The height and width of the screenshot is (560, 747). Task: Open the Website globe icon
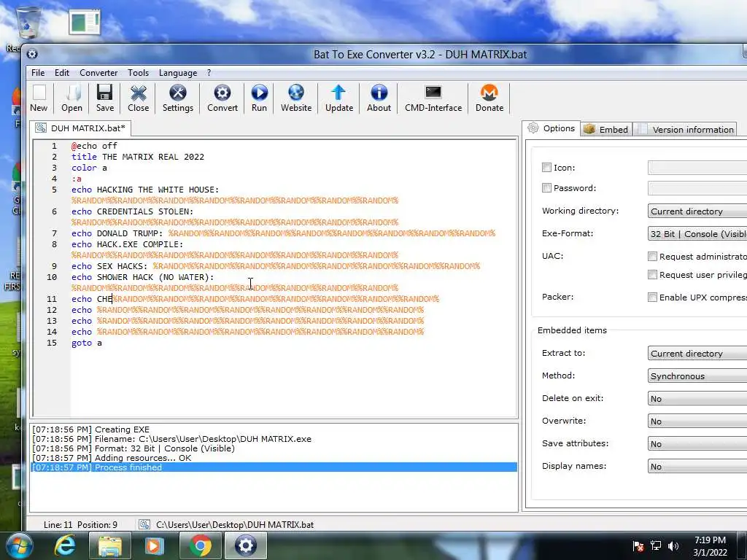(x=296, y=98)
